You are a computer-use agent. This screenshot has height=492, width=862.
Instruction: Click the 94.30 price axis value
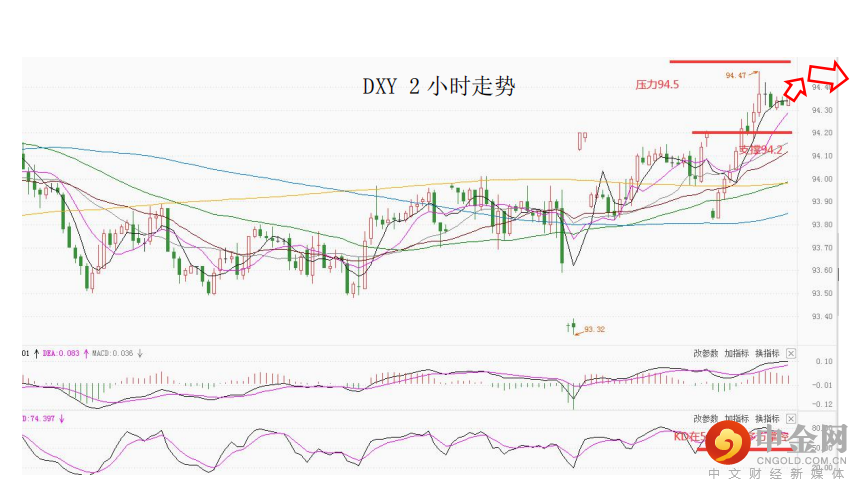(x=822, y=110)
